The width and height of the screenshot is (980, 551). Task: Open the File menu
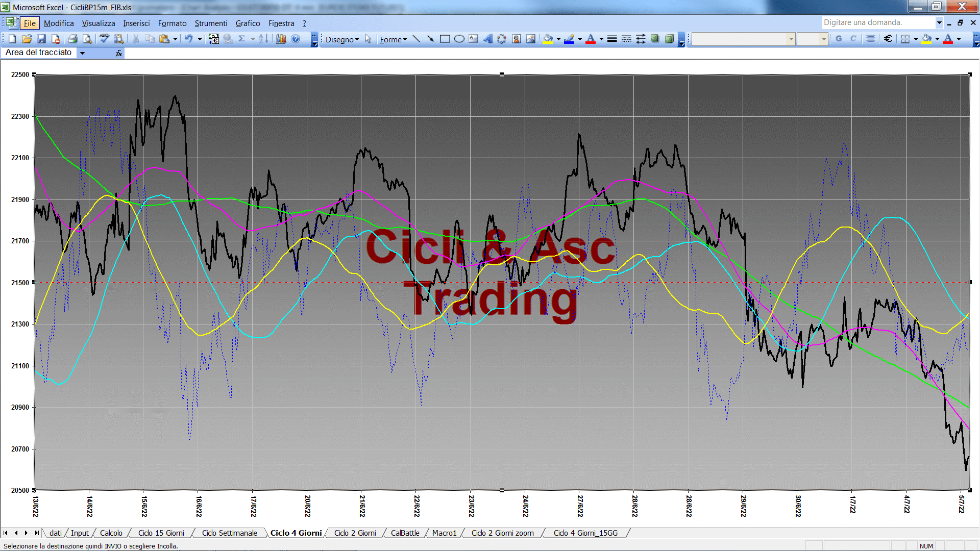pos(30,23)
